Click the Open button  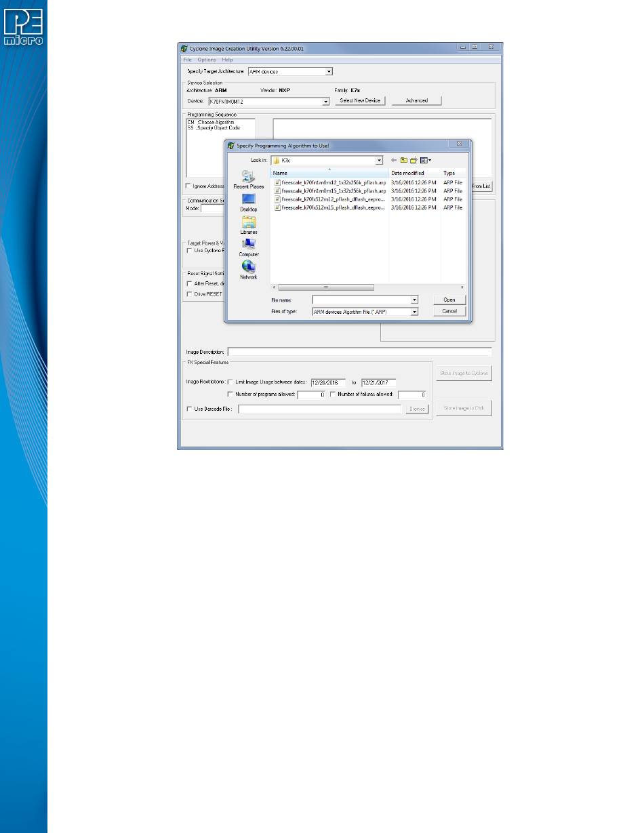point(449,300)
